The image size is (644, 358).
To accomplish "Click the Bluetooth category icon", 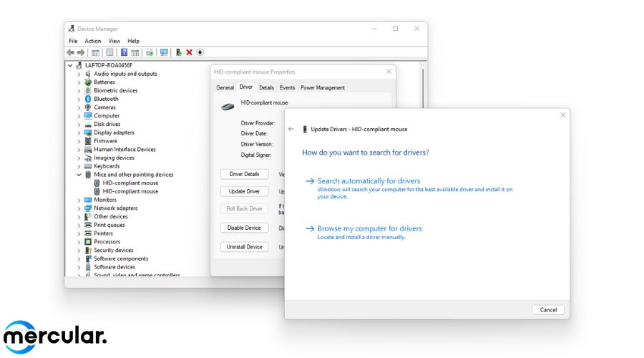I will click(x=88, y=99).
